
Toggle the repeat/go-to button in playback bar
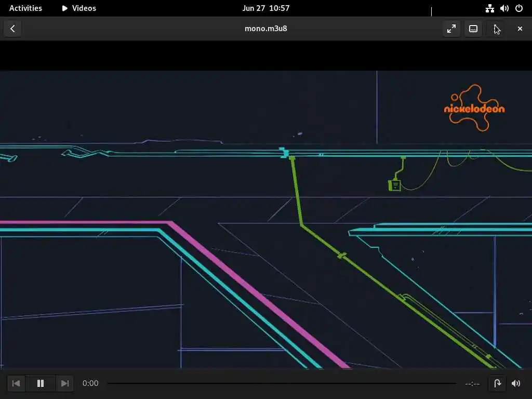(x=497, y=383)
